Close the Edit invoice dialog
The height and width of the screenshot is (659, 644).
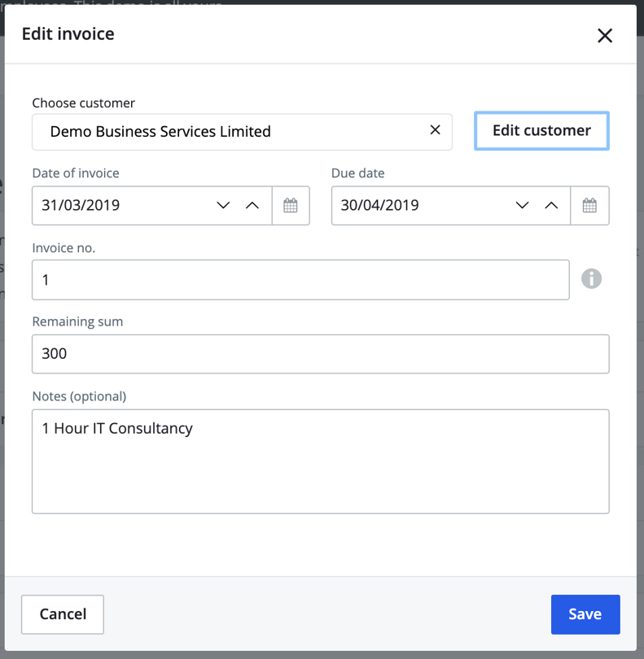[x=604, y=35]
